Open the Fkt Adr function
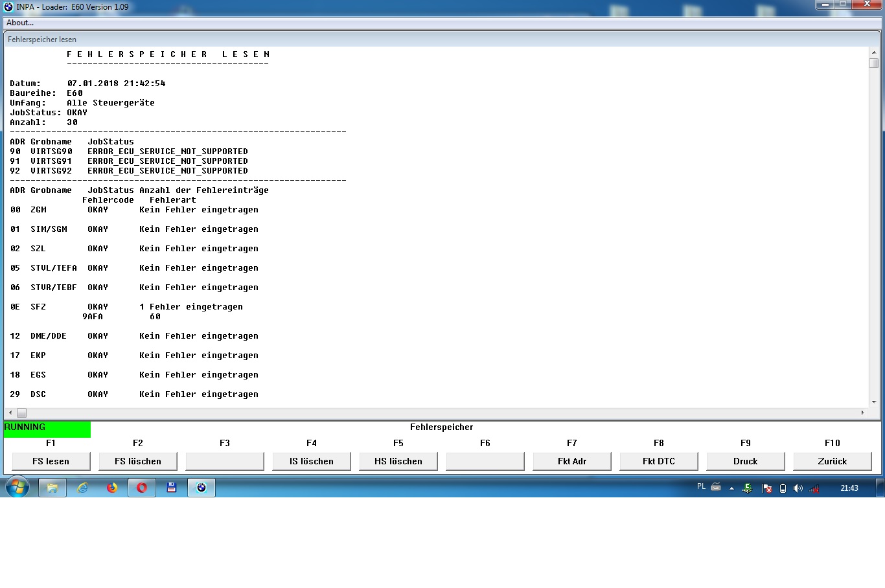 pos(571,461)
